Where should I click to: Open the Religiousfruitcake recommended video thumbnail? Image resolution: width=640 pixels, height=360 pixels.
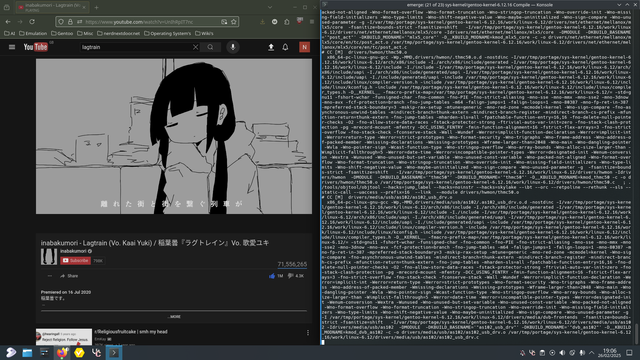click(64, 337)
